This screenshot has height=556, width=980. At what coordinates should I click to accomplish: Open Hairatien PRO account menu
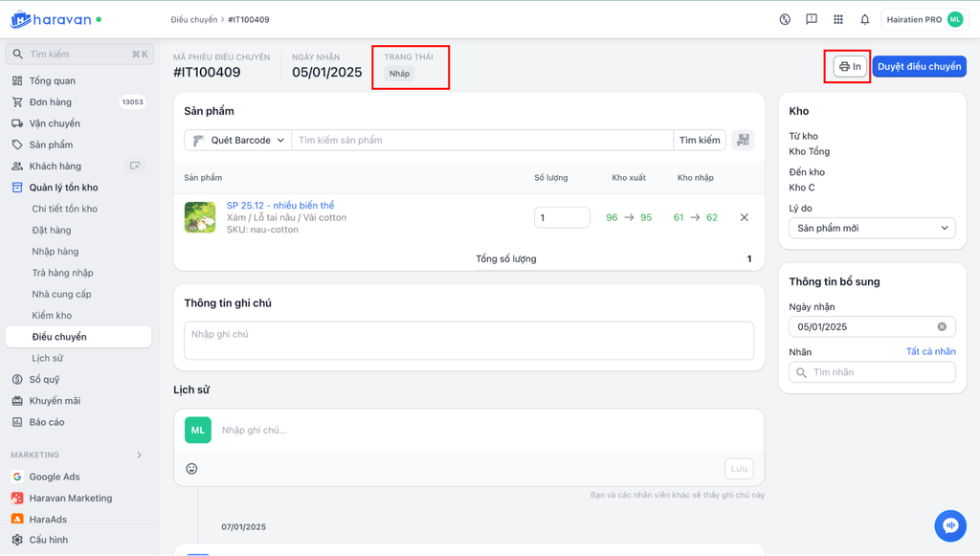tap(924, 19)
